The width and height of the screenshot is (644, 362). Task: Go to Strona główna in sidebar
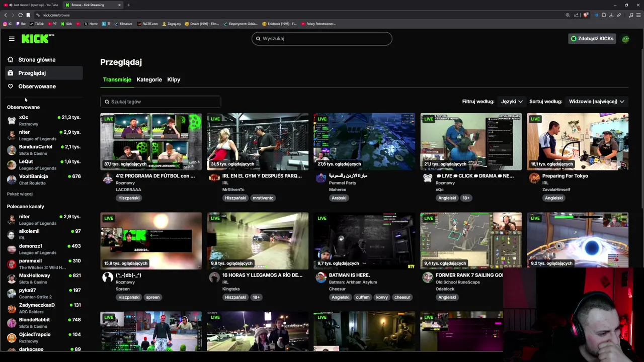point(44,60)
